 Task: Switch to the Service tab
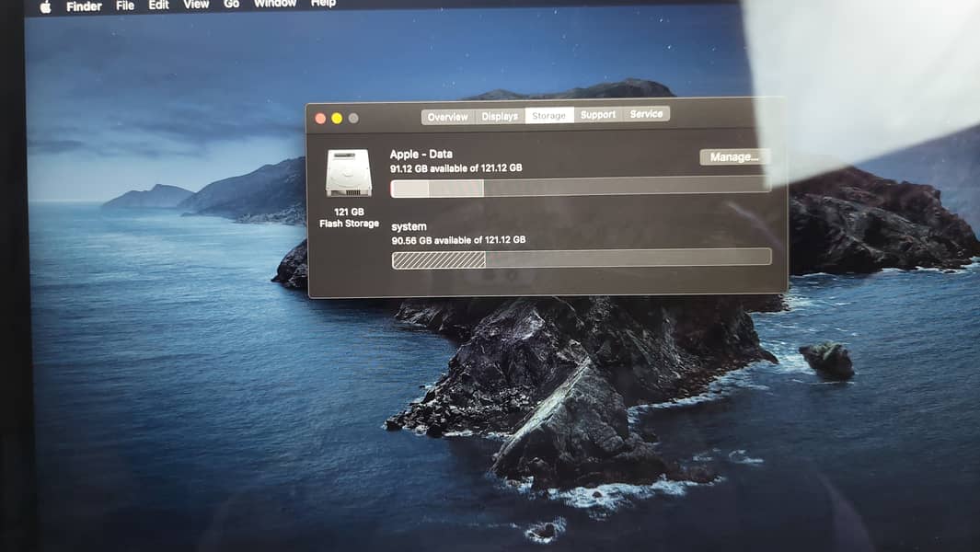pos(646,114)
